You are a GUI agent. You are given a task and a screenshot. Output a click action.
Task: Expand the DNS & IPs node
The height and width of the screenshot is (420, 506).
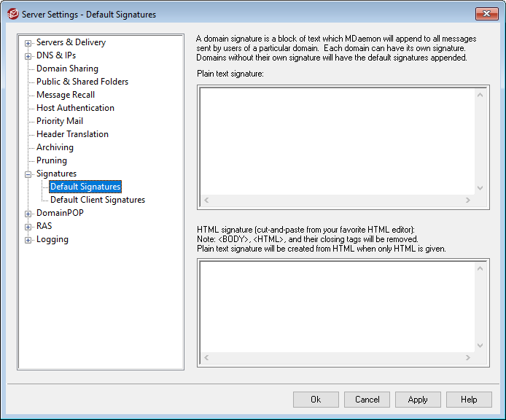pos(28,55)
